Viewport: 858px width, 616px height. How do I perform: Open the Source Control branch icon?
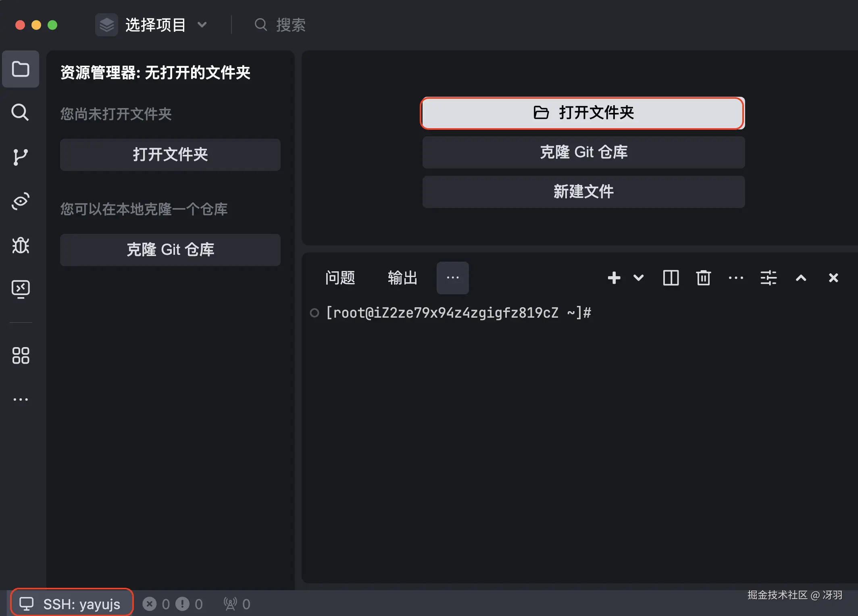click(20, 157)
